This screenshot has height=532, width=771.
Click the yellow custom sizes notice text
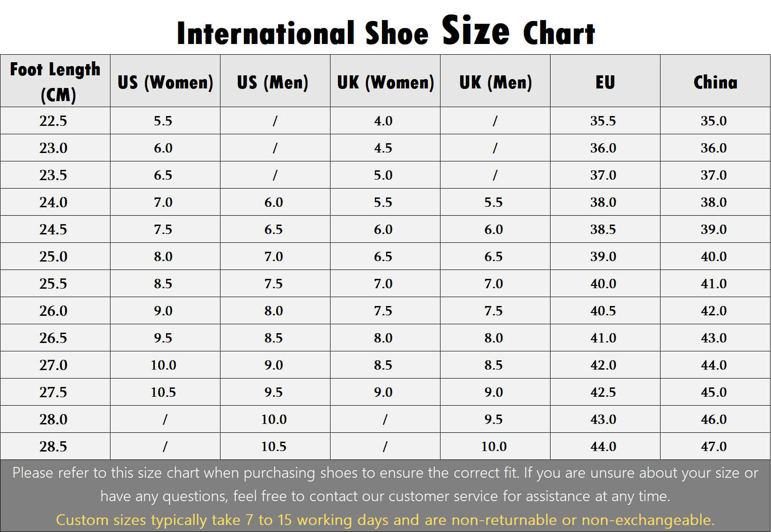point(385,520)
